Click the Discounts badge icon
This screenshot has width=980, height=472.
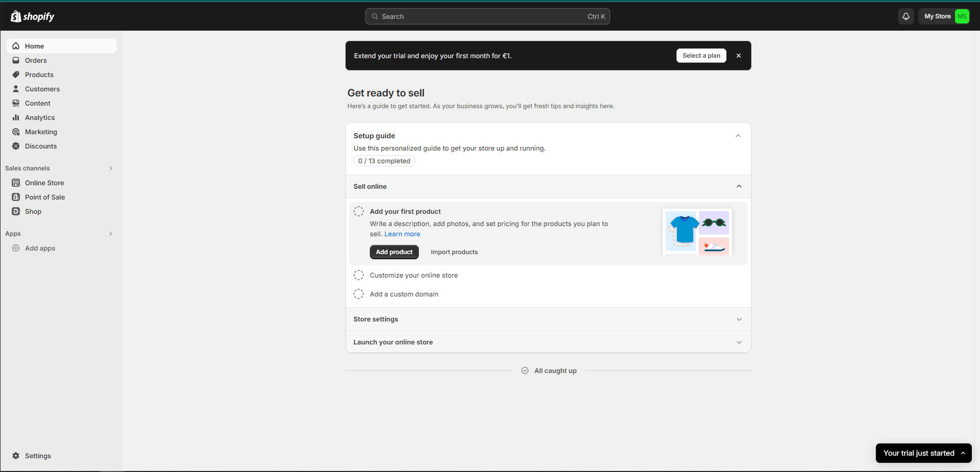click(16, 146)
